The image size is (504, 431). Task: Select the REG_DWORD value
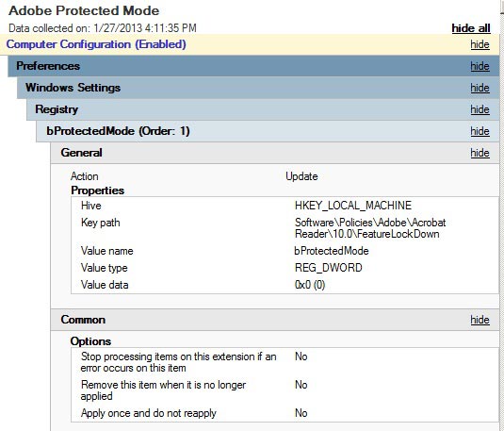pos(329,268)
